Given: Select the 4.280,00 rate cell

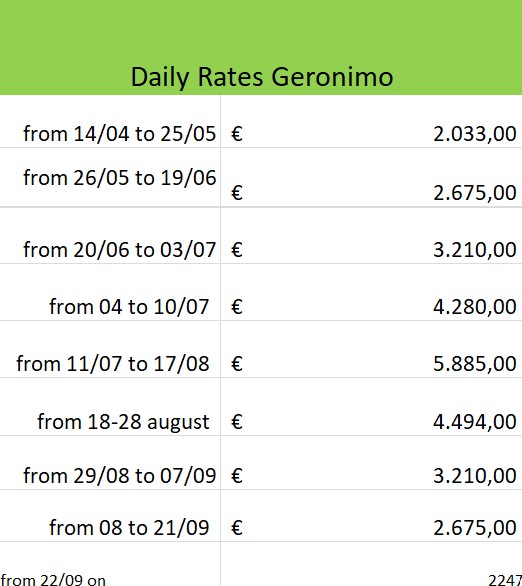Looking at the screenshot, I should tap(371, 292).
